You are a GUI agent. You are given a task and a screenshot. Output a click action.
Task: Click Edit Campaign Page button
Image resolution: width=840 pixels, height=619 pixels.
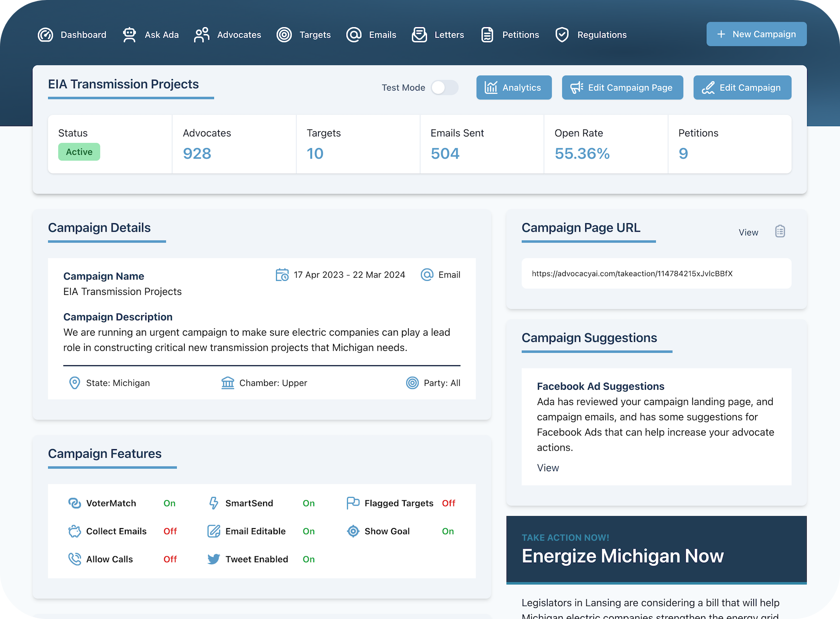click(622, 87)
